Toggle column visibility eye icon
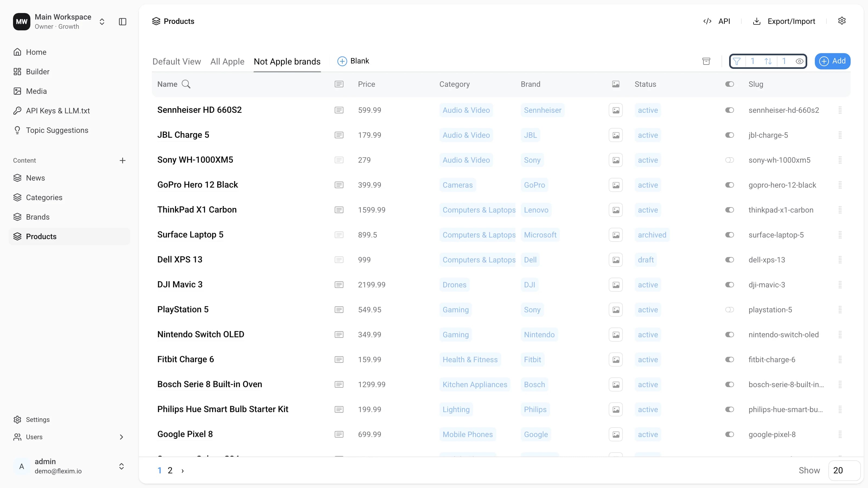The image size is (868, 488). click(799, 61)
